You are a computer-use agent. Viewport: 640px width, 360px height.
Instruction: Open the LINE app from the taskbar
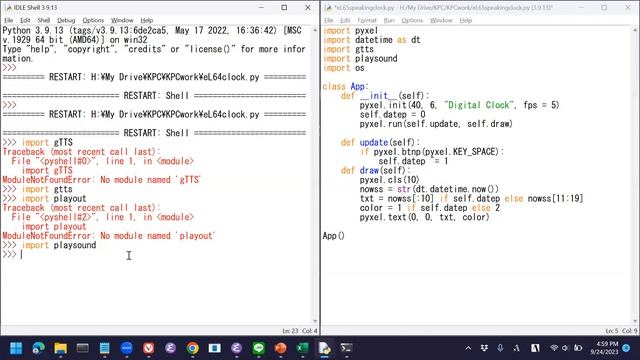point(258,348)
